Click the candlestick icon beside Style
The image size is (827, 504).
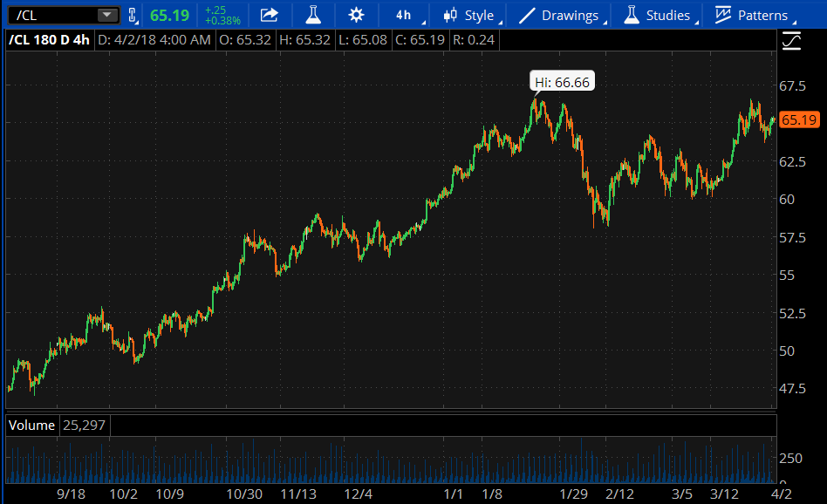point(450,16)
